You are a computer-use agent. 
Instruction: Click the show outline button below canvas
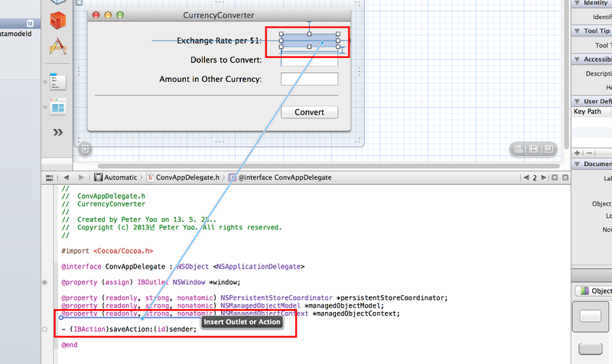85,150
